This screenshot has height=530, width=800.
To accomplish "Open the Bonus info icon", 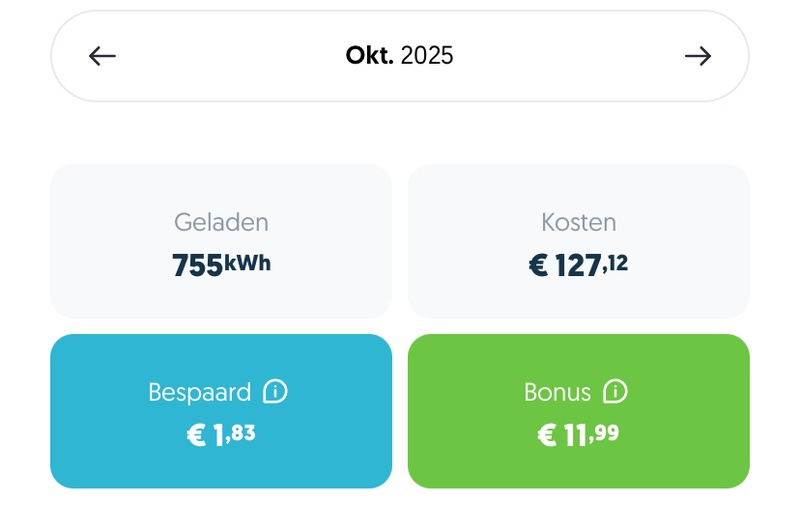I will coord(616,391).
